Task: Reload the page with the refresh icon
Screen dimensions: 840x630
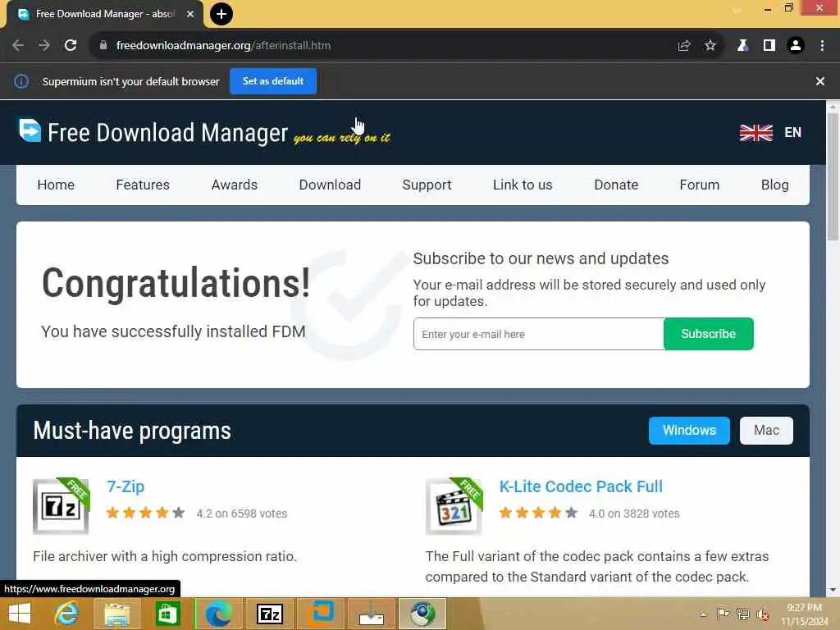Action: click(x=71, y=46)
